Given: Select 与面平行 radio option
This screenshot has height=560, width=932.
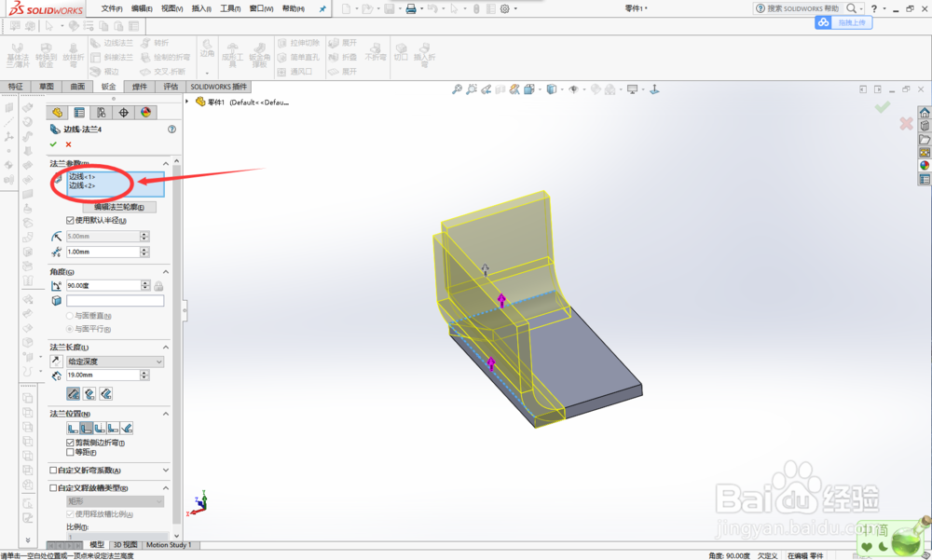Looking at the screenshot, I should coord(70,329).
